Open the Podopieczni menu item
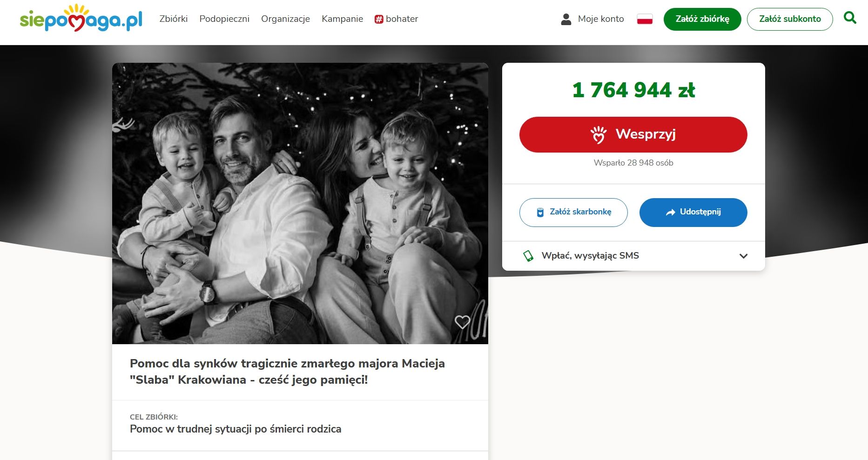Viewport: 868px width, 460px height. (x=224, y=19)
